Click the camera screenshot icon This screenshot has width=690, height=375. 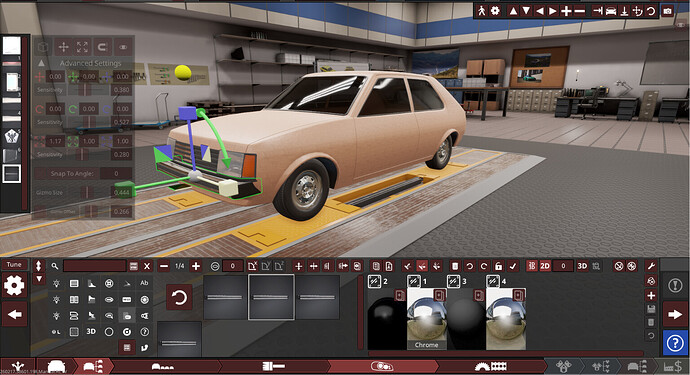point(668,11)
